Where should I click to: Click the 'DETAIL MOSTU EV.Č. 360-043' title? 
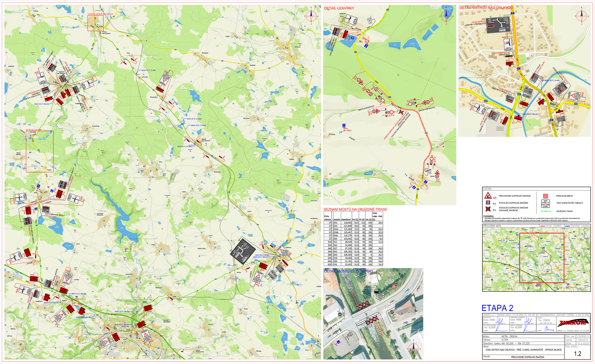tap(349, 271)
